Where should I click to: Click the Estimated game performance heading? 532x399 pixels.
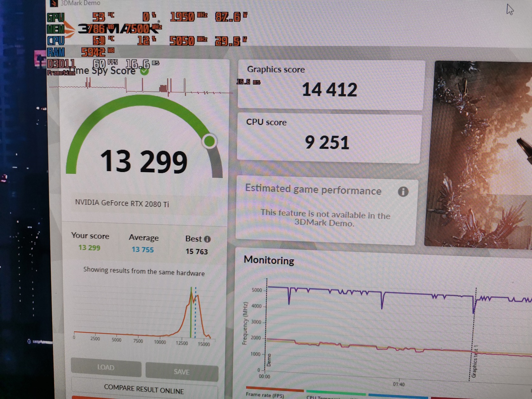point(313,190)
